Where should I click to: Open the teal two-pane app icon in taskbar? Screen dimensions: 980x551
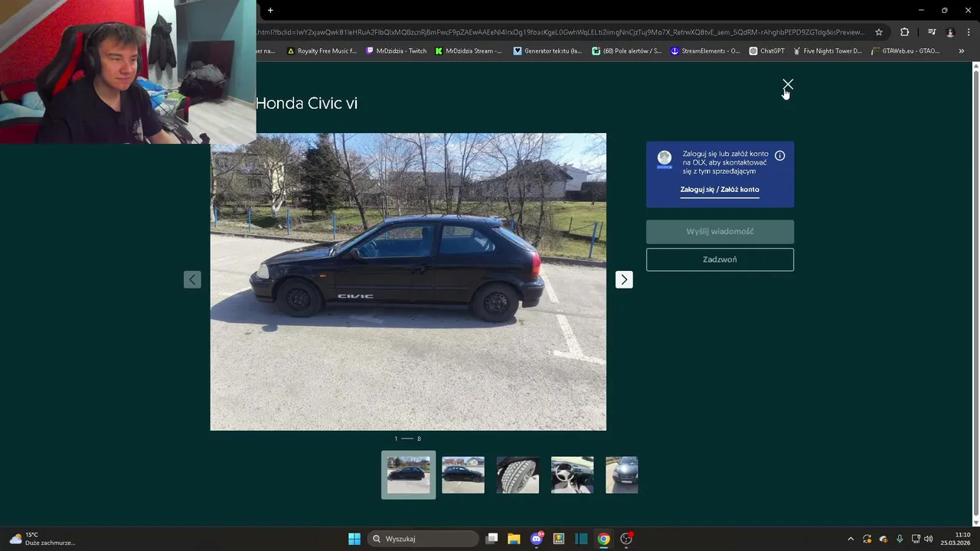pos(581,539)
